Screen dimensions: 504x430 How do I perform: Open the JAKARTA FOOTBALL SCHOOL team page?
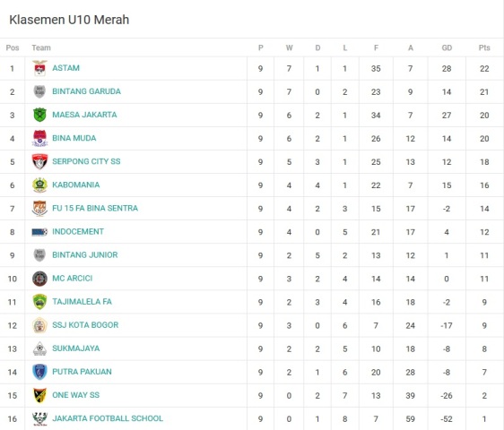pyautogui.click(x=108, y=418)
